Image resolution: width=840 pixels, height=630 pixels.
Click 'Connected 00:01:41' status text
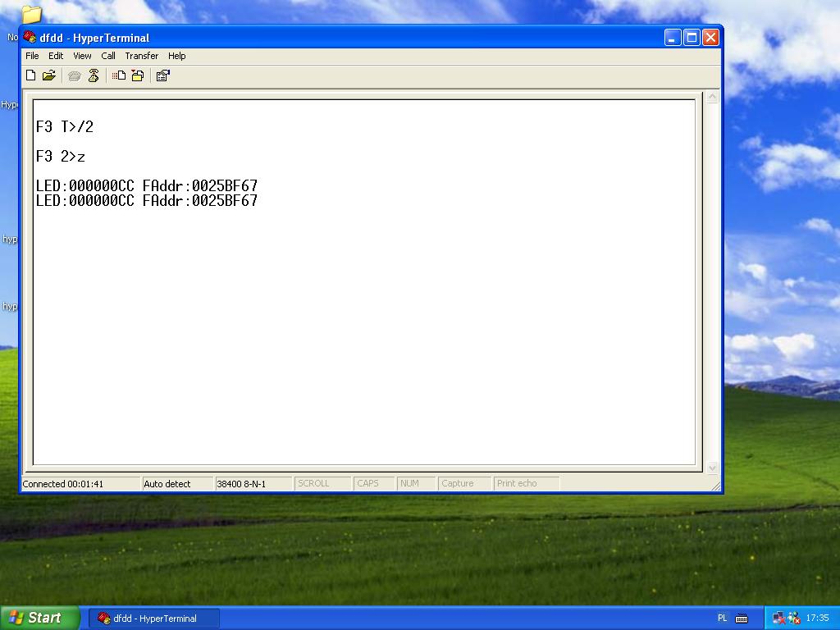pyautogui.click(x=62, y=484)
